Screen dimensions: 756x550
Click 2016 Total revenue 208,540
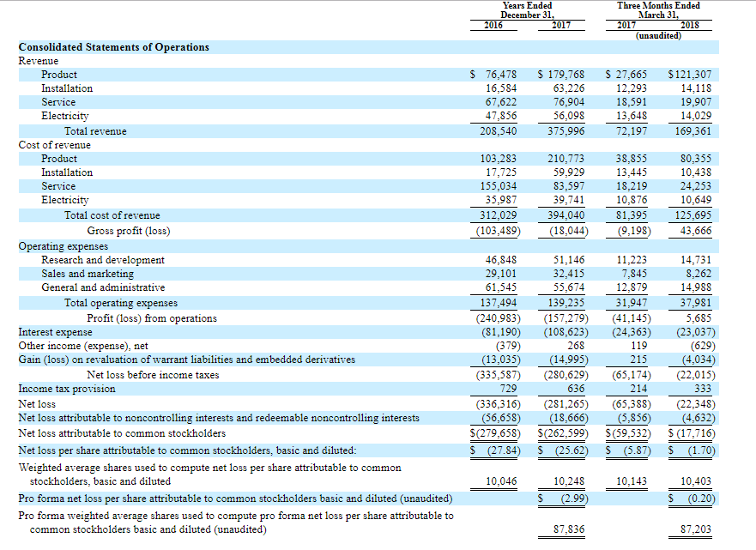tap(498, 131)
